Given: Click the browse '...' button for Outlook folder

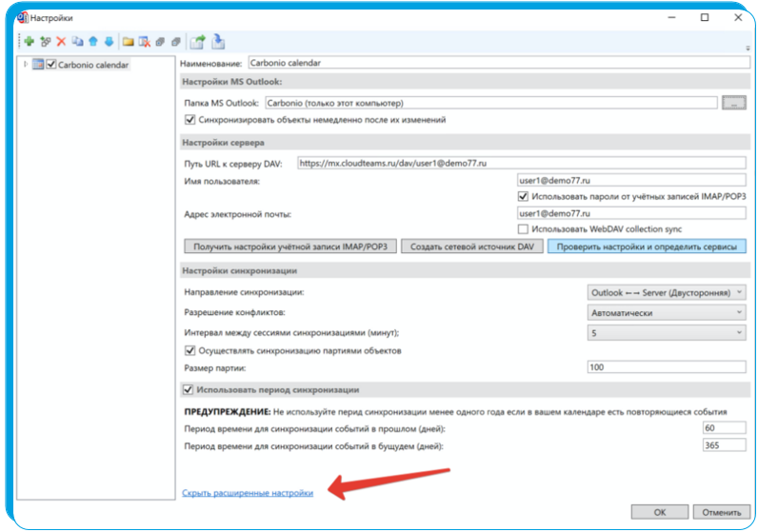Looking at the screenshot, I should point(734,103).
